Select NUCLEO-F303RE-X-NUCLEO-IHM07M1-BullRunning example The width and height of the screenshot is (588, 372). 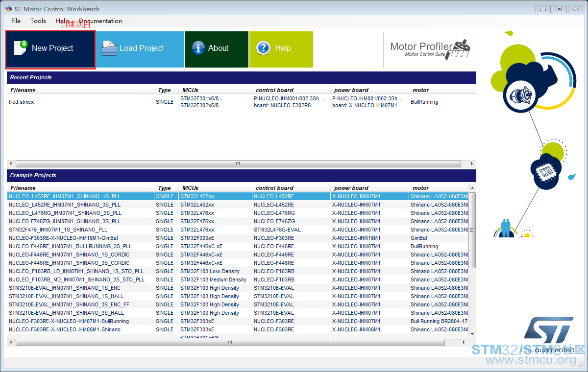point(238,321)
